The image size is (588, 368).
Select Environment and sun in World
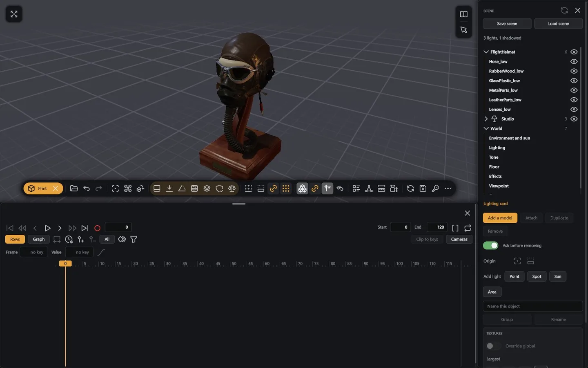509,138
